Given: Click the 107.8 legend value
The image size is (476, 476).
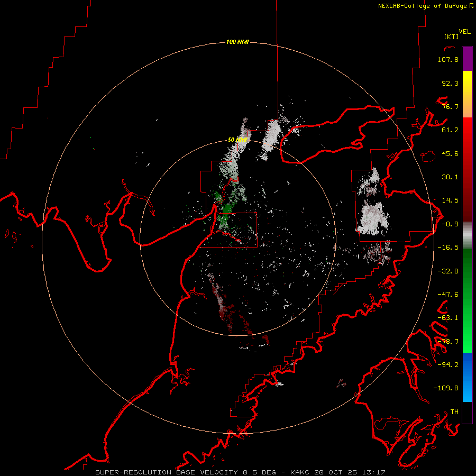Looking at the screenshot, I should point(448,59).
